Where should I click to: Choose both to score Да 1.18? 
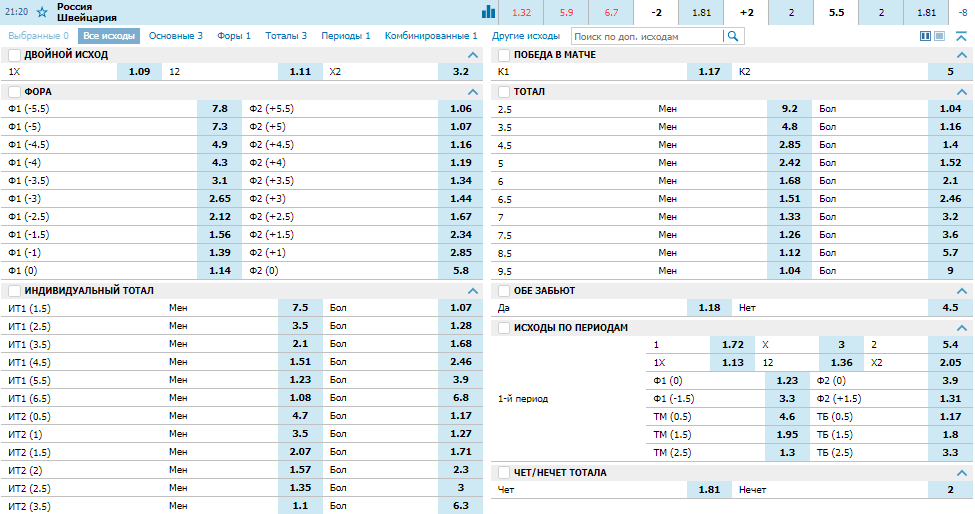pyautogui.click(x=709, y=308)
